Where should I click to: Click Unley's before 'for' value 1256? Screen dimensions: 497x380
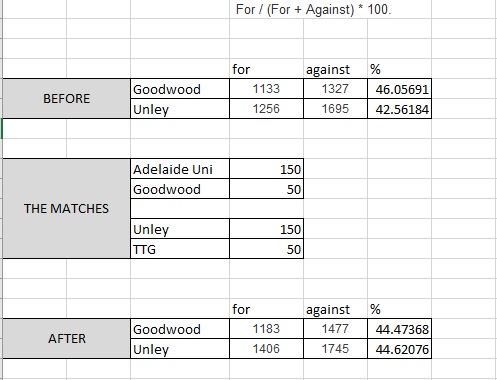266,109
